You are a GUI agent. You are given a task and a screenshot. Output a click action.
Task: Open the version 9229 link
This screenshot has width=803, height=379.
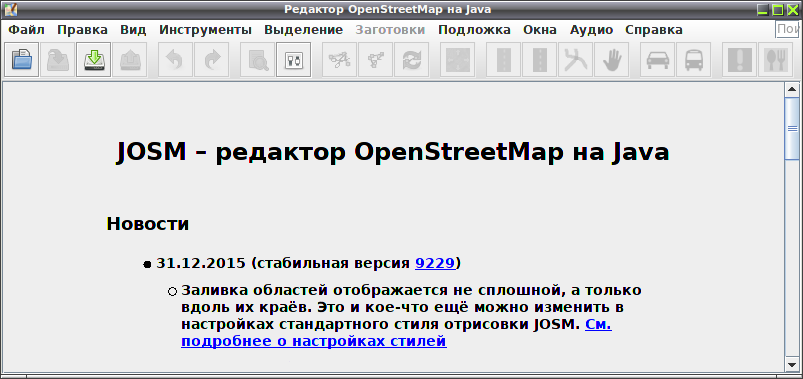point(435,263)
